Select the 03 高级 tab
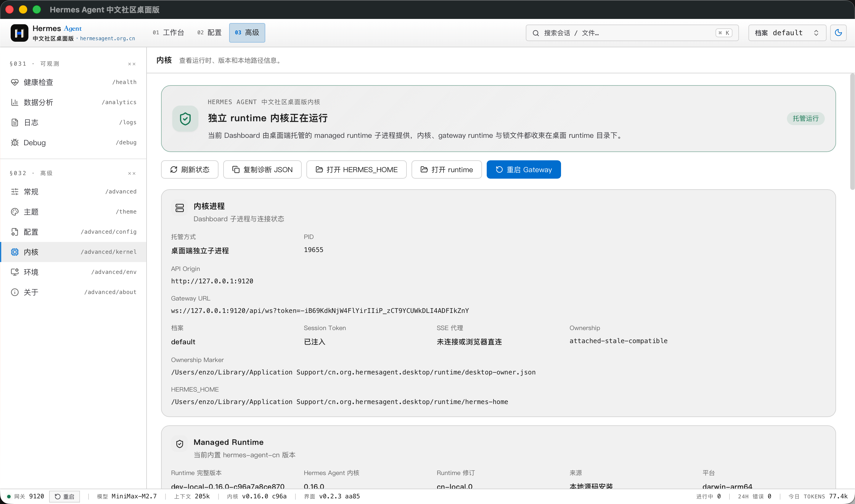The width and height of the screenshot is (855, 504). tap(247, 33)
